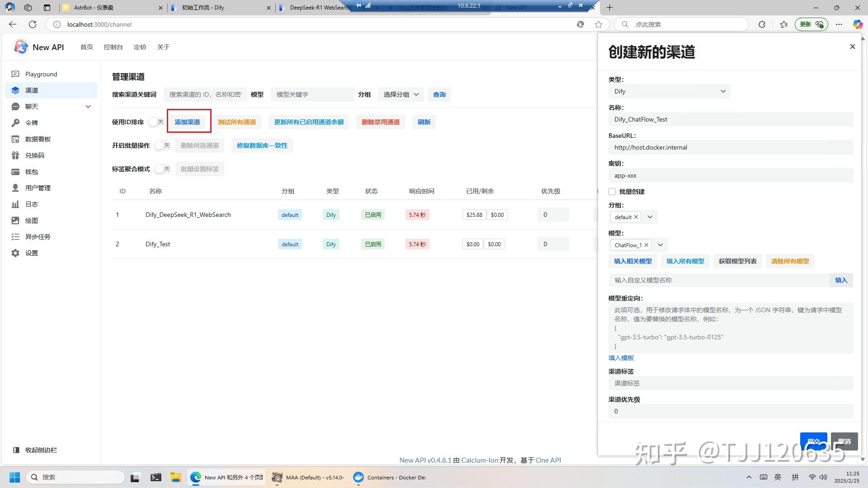Switch to the 控制台 menu item

(x=113, y=47)
